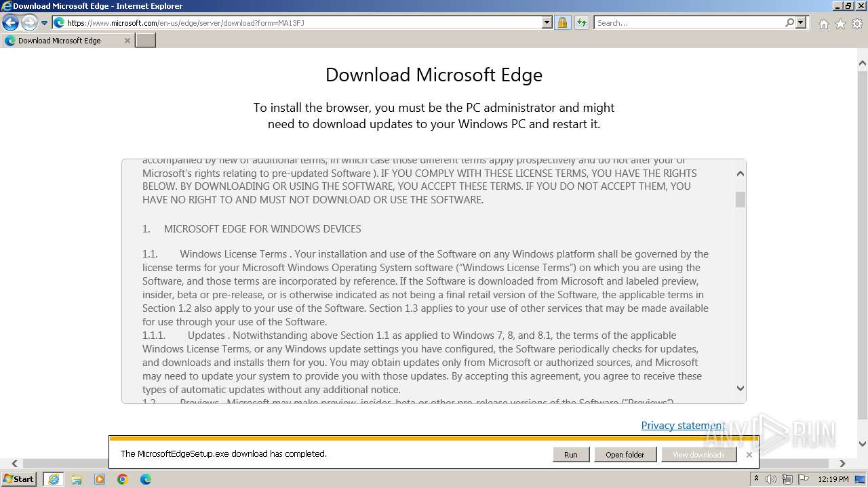The height and width of the screenshot is (488, 868).
Task: Open a new blank tab
Action: tap(146, 41)
